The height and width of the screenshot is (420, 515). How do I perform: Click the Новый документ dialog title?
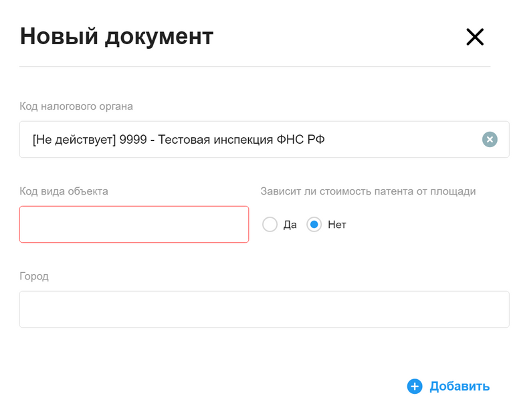point(116,37)
